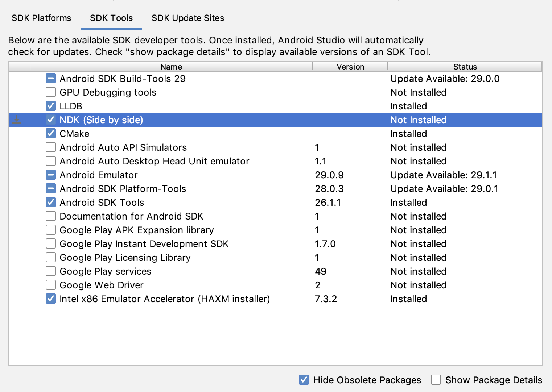The height and width of the screenshot is (392, 552).
Task: Uncheck CMake
Action: click(50, 133)
